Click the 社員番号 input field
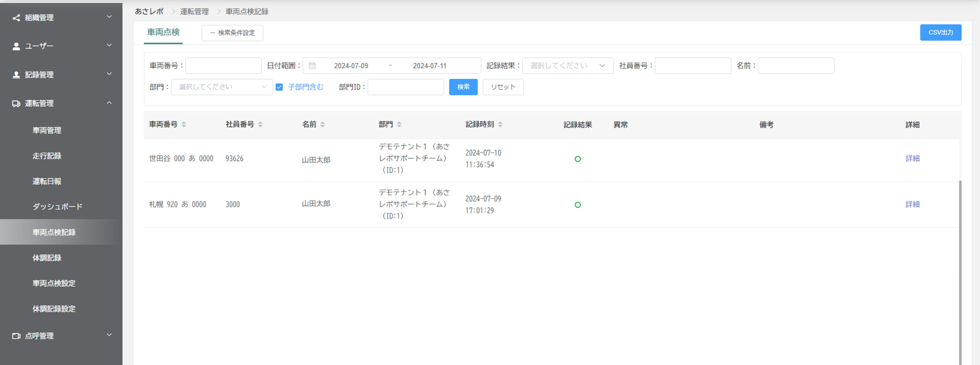The width and height of the screenshot is (980, 365). (x=693, y=66)
